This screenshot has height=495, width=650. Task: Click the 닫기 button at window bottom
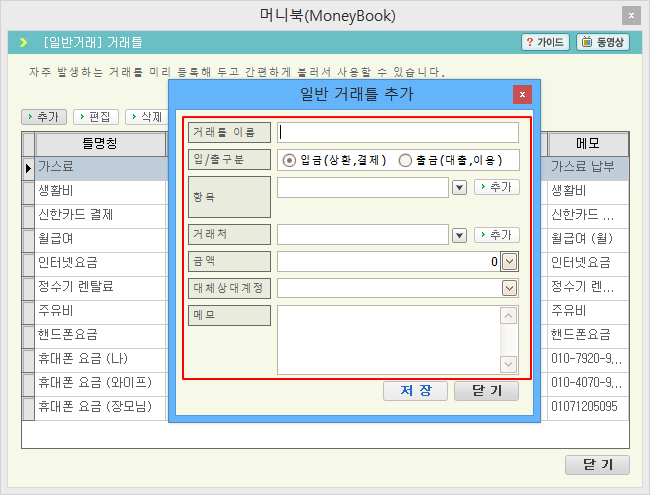[x=597, y=465]
